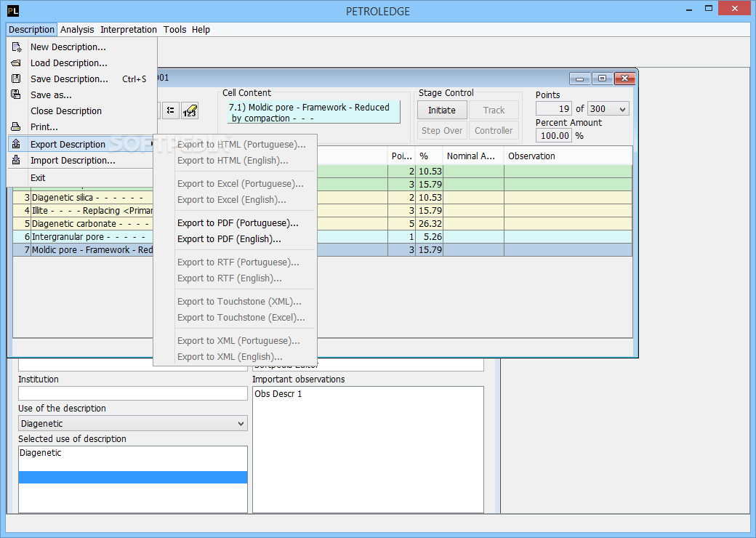Viewport: 756px width, 538px height.
Task: Select row 5 Diagenetic carbonate
Action: [x=83, y=224]
